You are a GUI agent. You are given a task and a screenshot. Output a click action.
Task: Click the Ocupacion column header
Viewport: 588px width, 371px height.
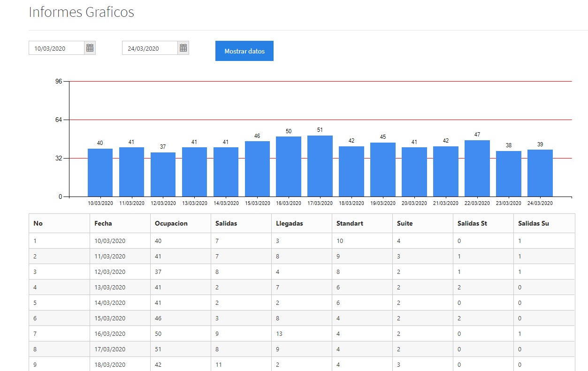tap(171, 223)
